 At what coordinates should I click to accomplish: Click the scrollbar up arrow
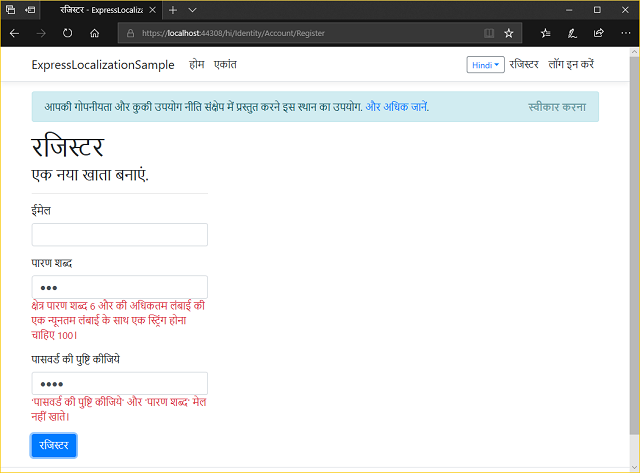(634, 52)
